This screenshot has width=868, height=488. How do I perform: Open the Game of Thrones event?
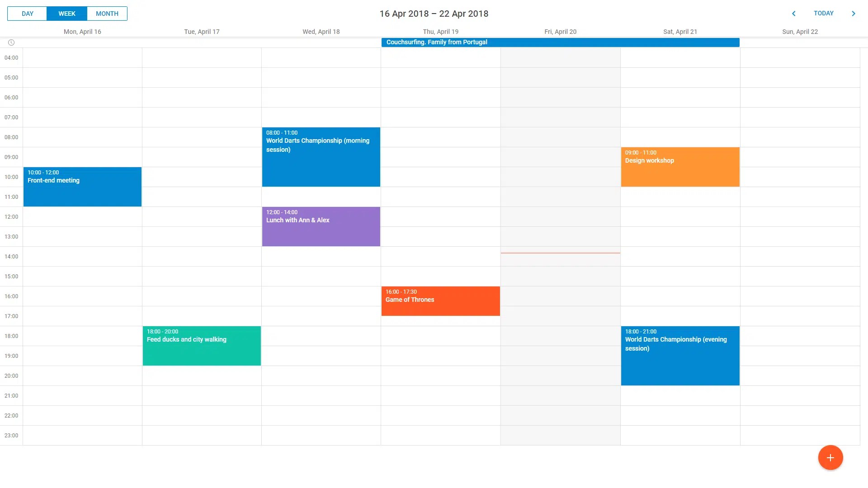coord(440,301)
